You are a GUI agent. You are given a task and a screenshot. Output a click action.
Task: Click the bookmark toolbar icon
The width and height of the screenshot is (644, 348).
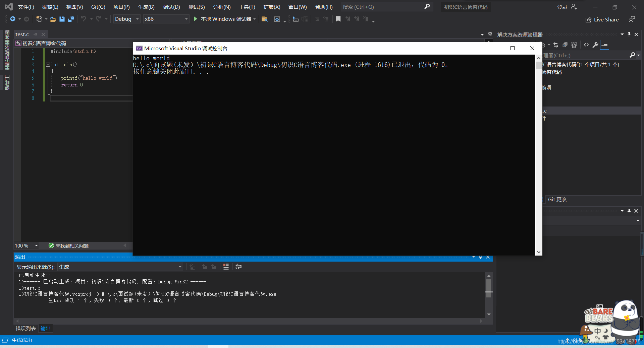pyautogui.click(x=338, y=19)
